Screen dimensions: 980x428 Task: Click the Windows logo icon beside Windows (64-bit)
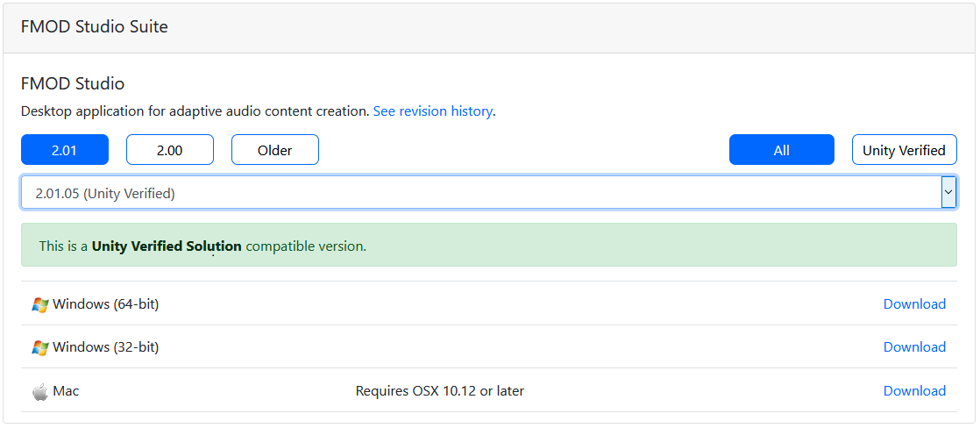40,304
